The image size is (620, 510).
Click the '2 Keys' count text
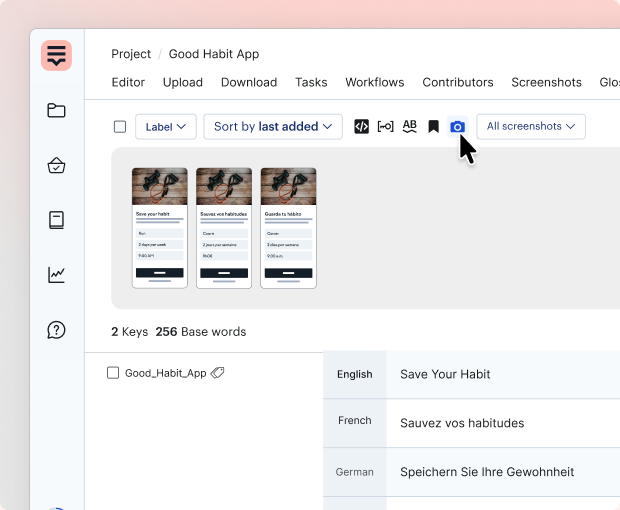point(130,332)
